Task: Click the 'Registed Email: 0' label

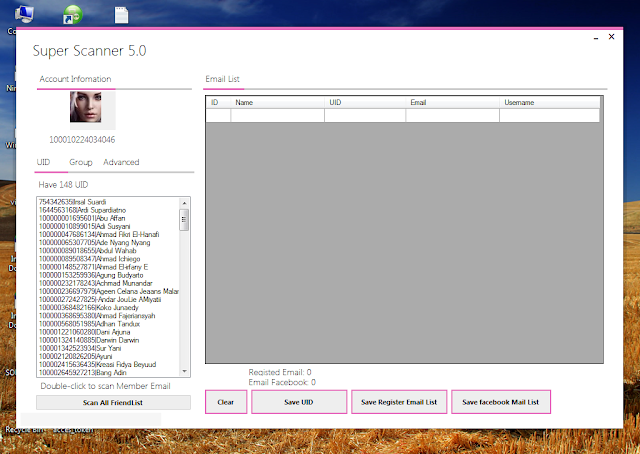Action: [280, 372]
